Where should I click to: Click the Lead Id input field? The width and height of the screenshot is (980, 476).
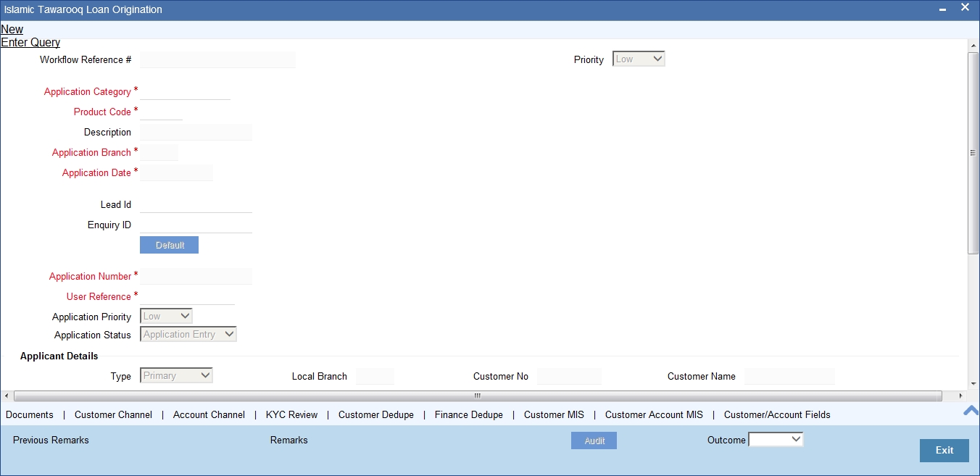pos(196,204)
